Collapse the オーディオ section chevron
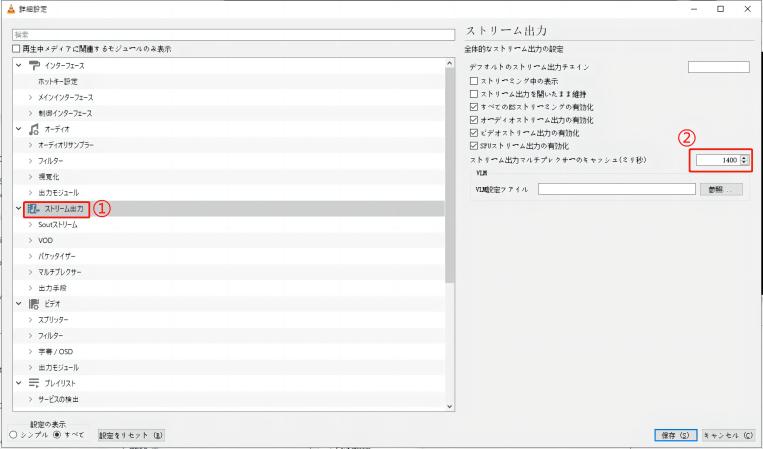Image resolution: width=763 pixels, height=449 pixels. coord(18,129)
